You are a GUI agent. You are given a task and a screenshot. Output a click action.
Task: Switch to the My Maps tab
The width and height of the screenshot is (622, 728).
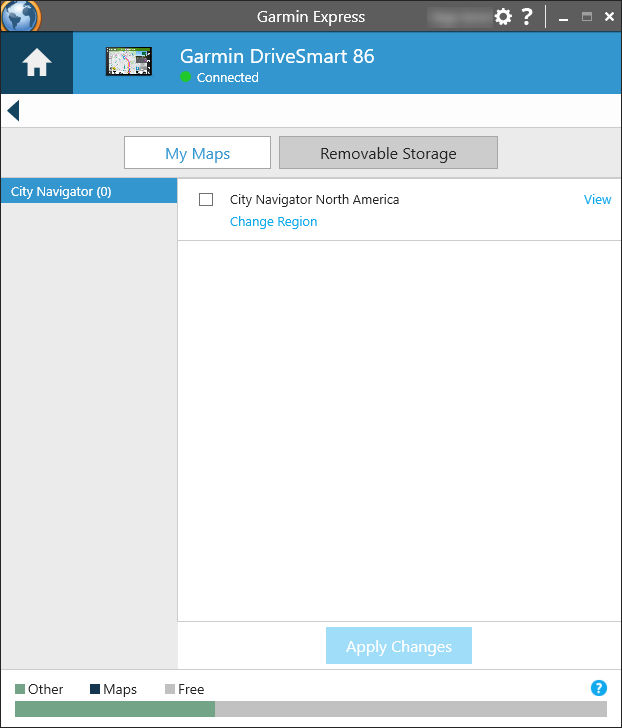tap(197, 153)
